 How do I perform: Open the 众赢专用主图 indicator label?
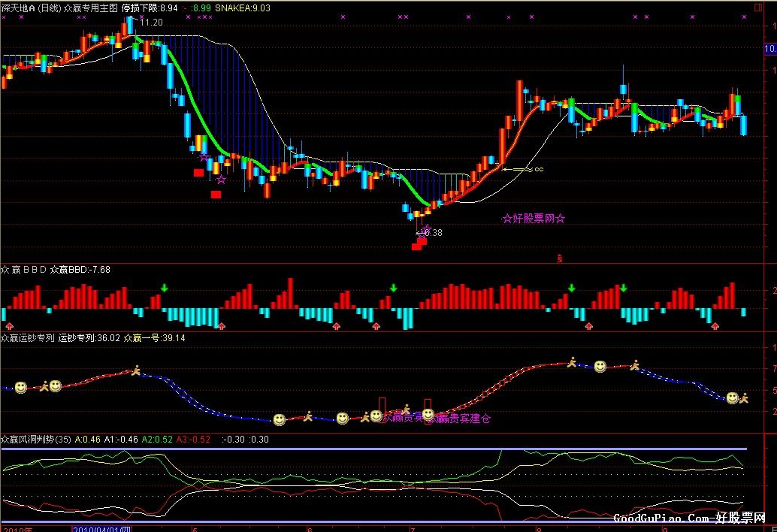click(x=91, y=8)
